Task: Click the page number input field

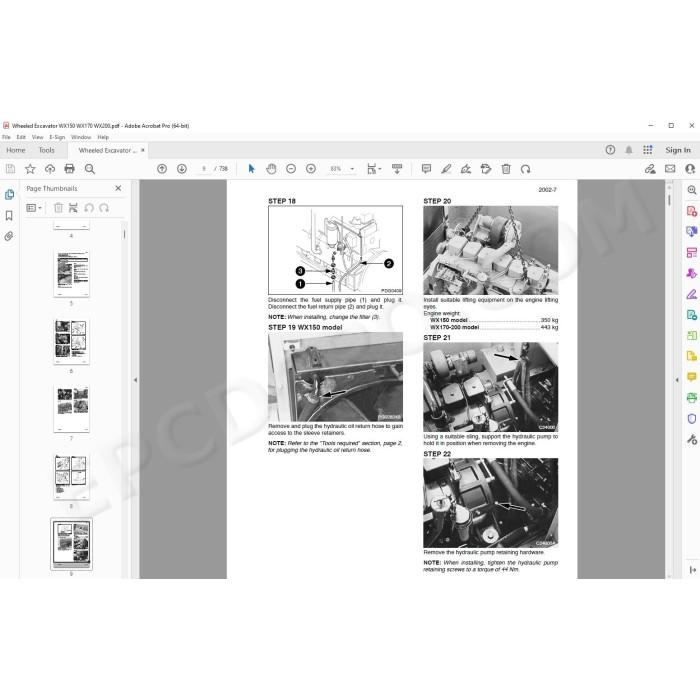Action: (x=204, y=169)
